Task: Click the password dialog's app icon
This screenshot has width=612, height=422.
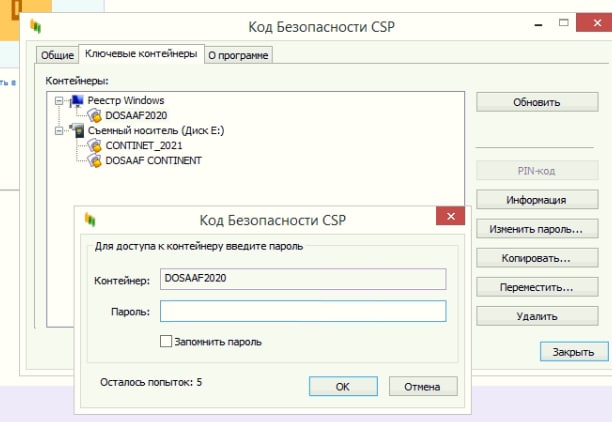Action: click(x=90, y=219)
